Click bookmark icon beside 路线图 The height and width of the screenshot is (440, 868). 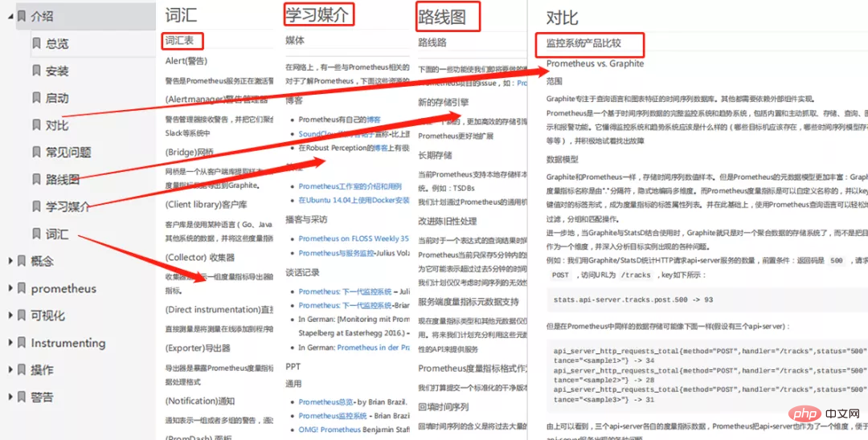point(36,179)
